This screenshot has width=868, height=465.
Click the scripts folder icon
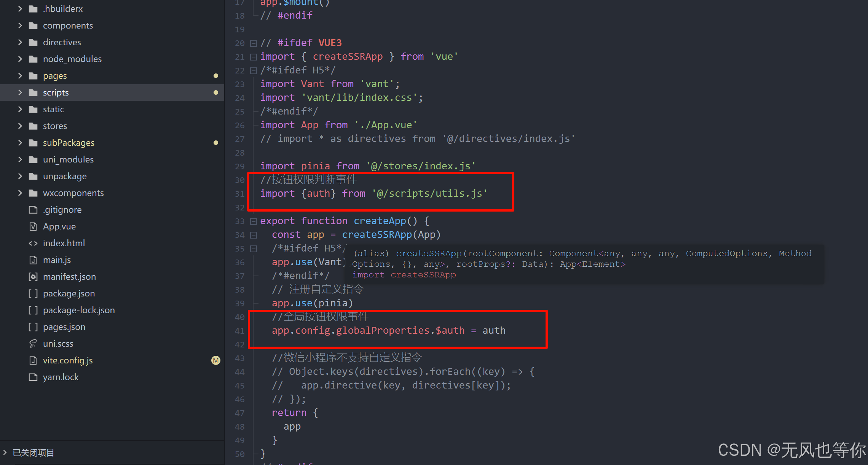coord(33,92)
